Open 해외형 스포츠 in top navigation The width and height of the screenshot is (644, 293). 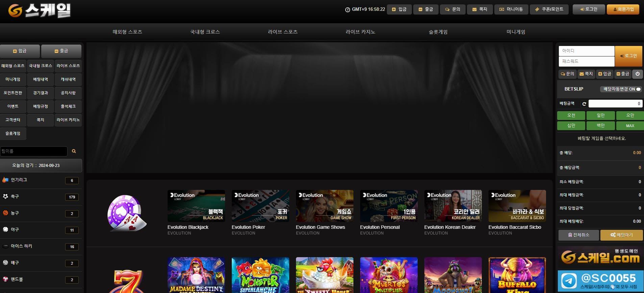127,32
